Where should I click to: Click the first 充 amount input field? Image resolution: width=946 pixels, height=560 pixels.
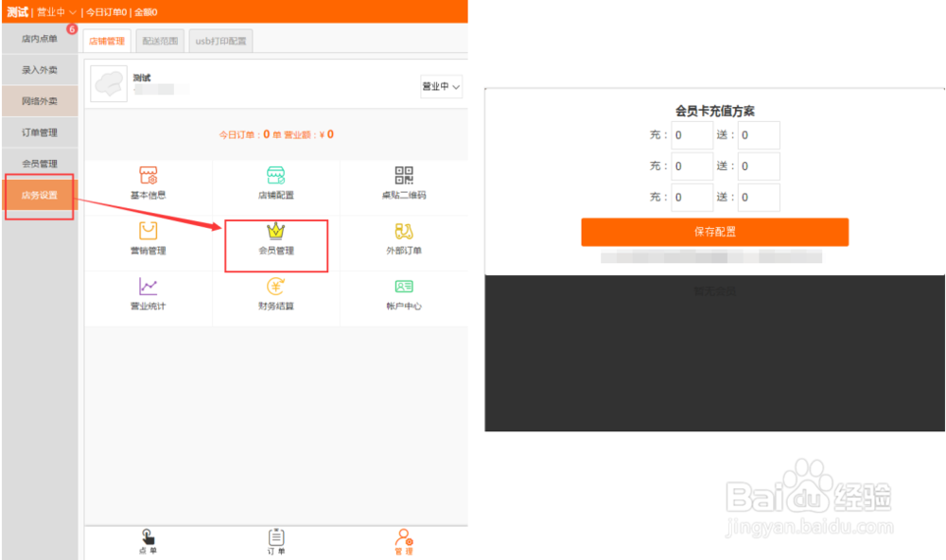[x=691, y=134]
